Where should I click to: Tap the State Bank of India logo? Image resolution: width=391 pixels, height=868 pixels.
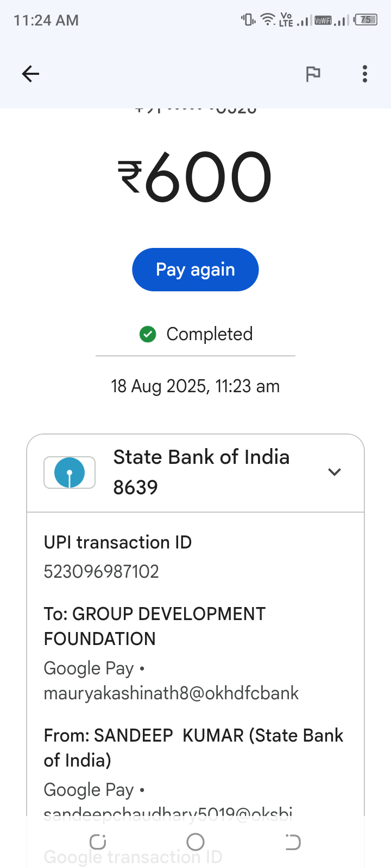point(70,472)
